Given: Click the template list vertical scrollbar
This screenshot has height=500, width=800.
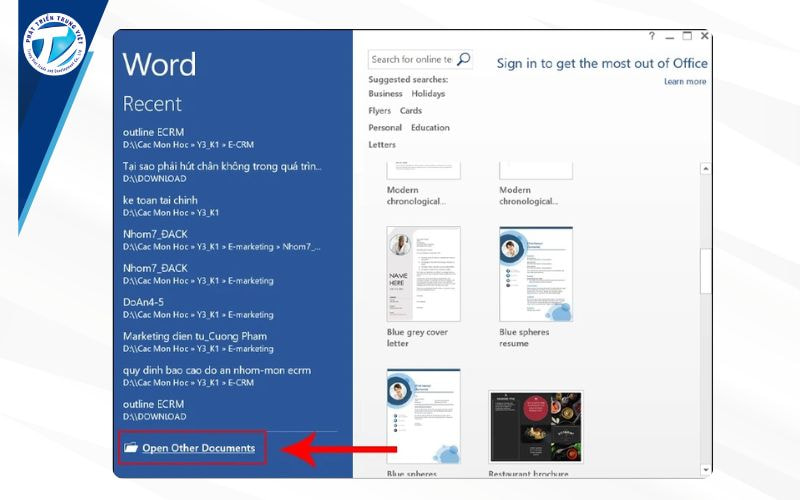Looking at the screenshot, I should pos(707,270).
